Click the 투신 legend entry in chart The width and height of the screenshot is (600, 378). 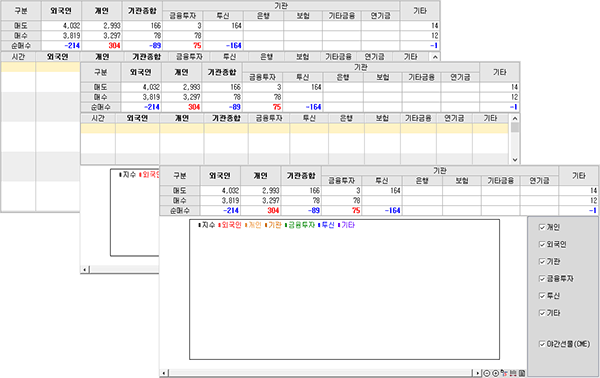(326, 225)
